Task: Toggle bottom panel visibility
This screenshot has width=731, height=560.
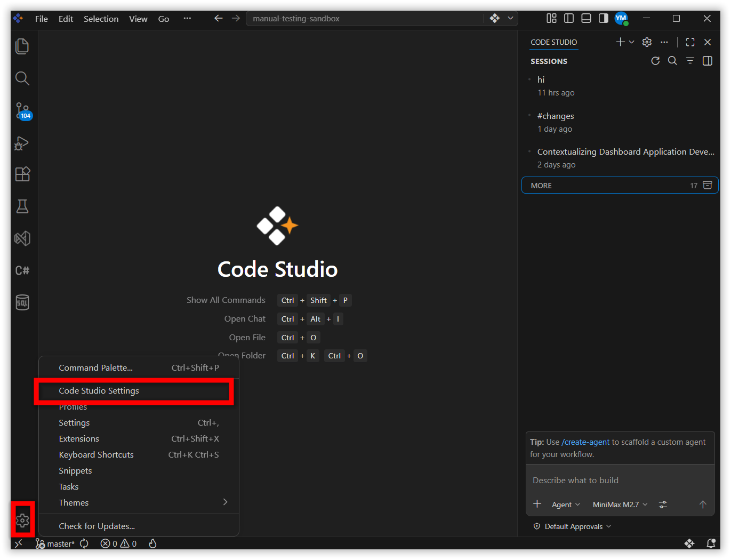Action: [x=586, y=19]
